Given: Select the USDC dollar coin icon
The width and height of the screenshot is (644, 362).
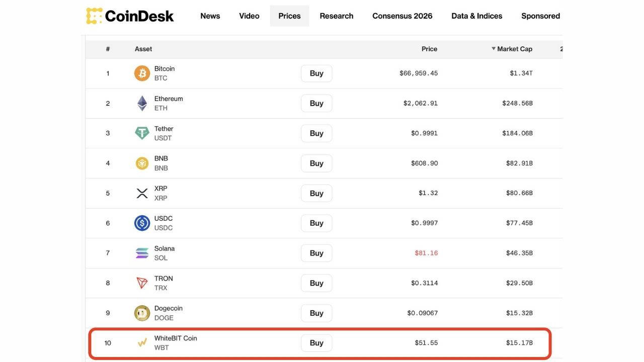Looking at the screenshot, I should click(x=141, y=222).
